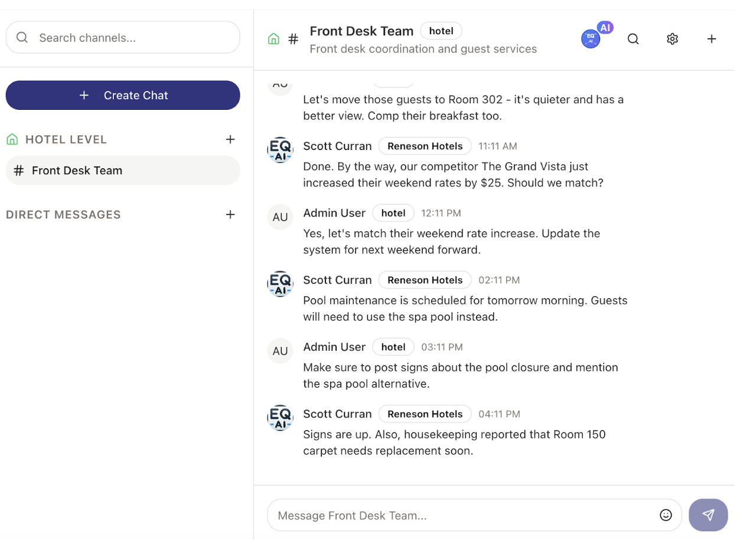Add a new Hotel Level channel
Image resolution: width=756 pixels, height=549 pixels.
[230, 139]
